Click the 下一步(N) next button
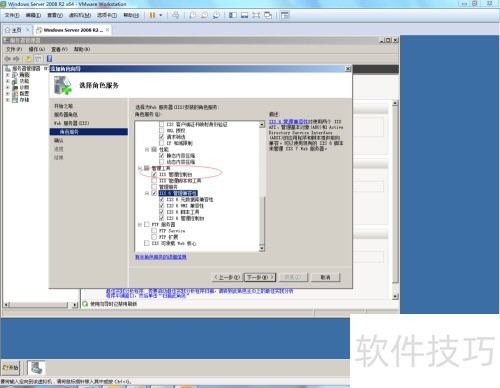 click(x=260, y=277)
